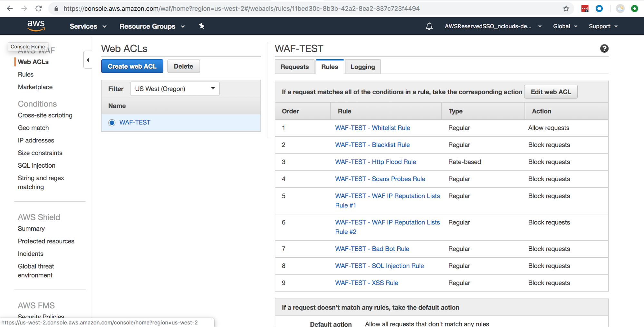644x327 pixels.
Task: Click the AWS logo to return home
Action: [x=36, y=26]
